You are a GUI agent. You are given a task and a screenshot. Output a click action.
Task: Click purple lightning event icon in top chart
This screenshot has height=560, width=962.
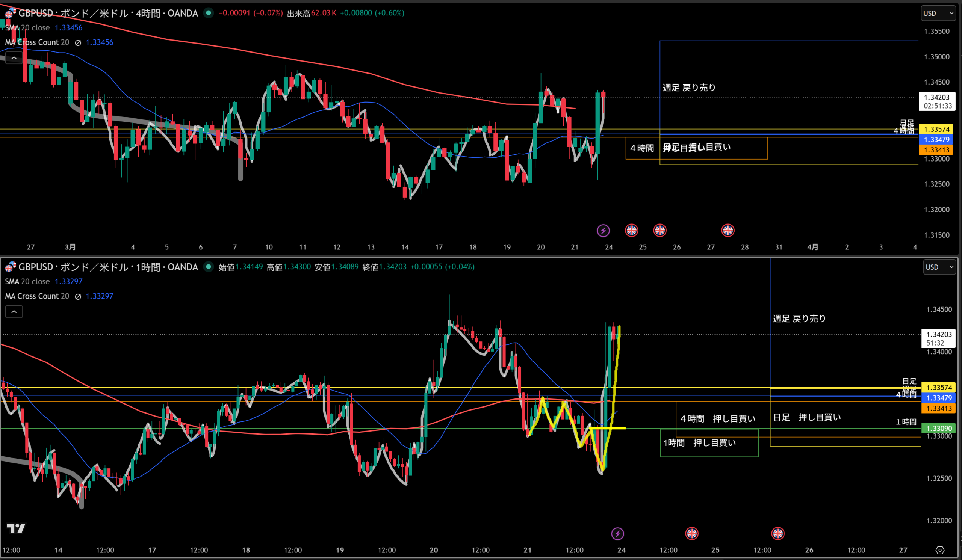(603, 230)
